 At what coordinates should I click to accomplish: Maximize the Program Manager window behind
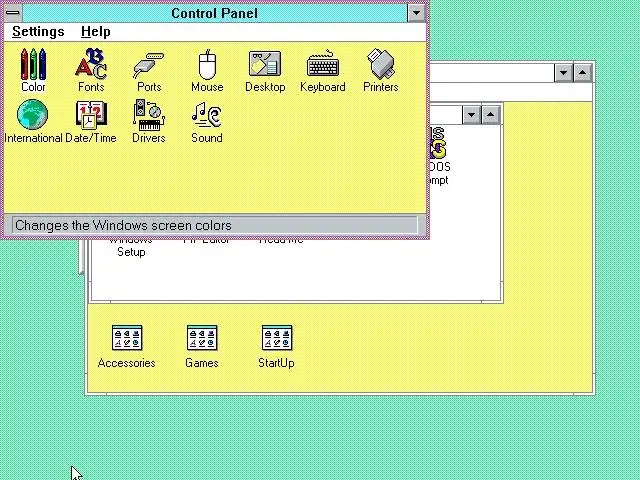tap(582, 73)
